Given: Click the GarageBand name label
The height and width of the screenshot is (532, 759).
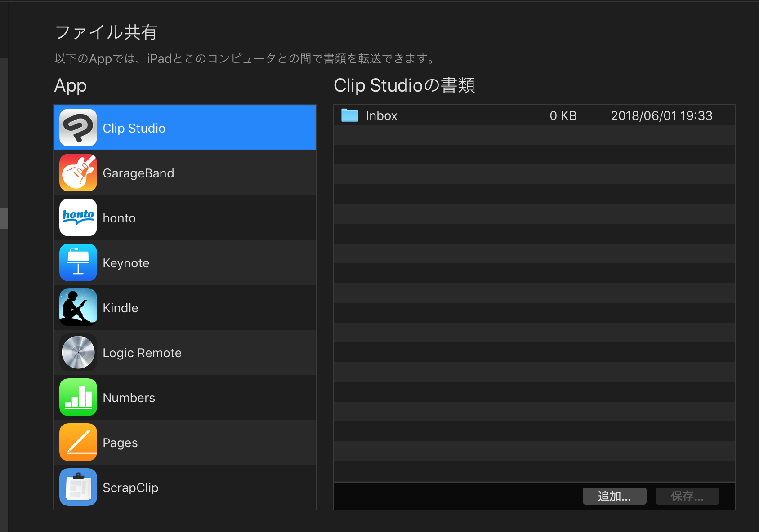Looking at the screenshot, I should tap(138, 173).
